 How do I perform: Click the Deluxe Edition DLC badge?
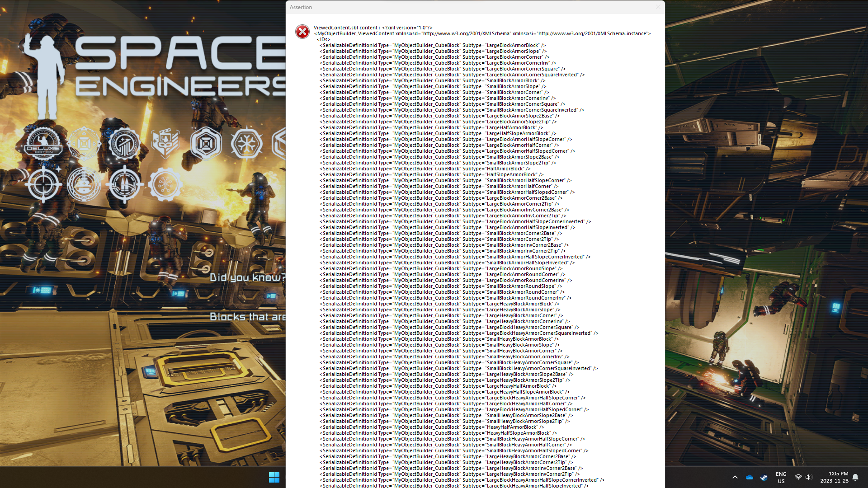coord(43,144)
